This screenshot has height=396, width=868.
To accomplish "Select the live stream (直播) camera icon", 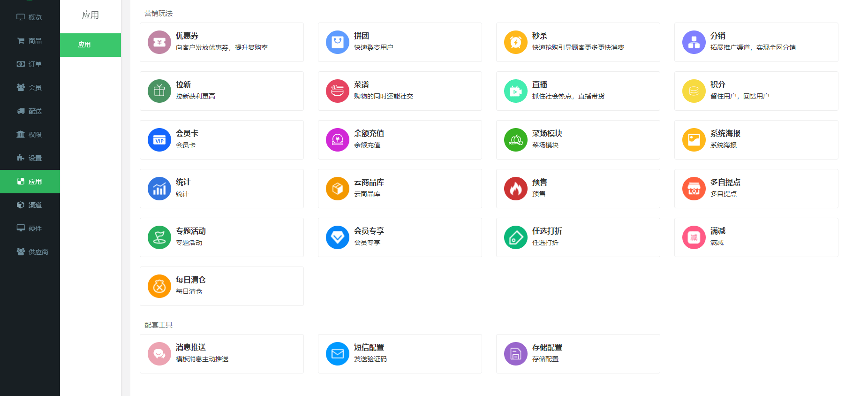I will pos(516,91).
